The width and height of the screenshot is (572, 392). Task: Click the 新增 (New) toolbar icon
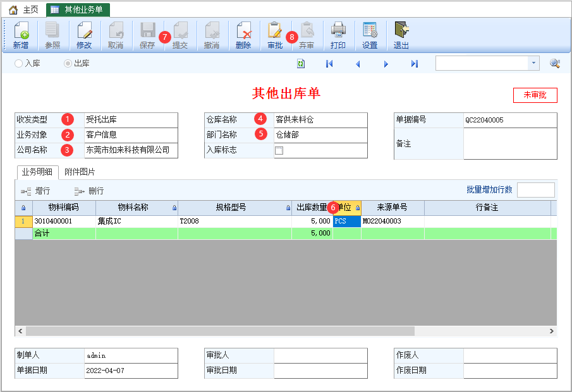[21, 35]
